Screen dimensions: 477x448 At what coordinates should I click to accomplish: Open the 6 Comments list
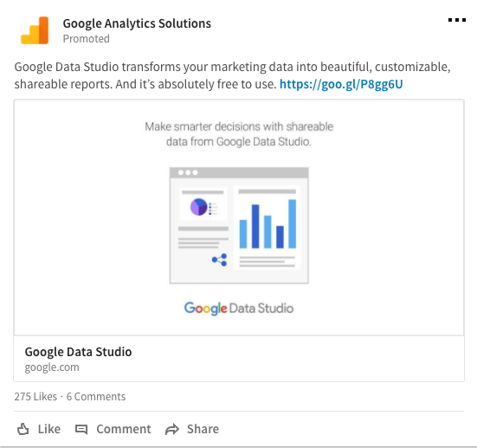[96, 397]
